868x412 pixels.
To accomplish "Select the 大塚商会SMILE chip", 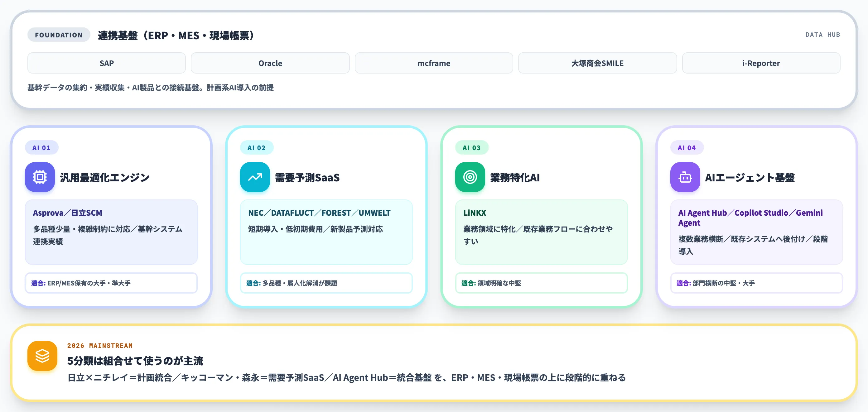I will pos(597,63).
